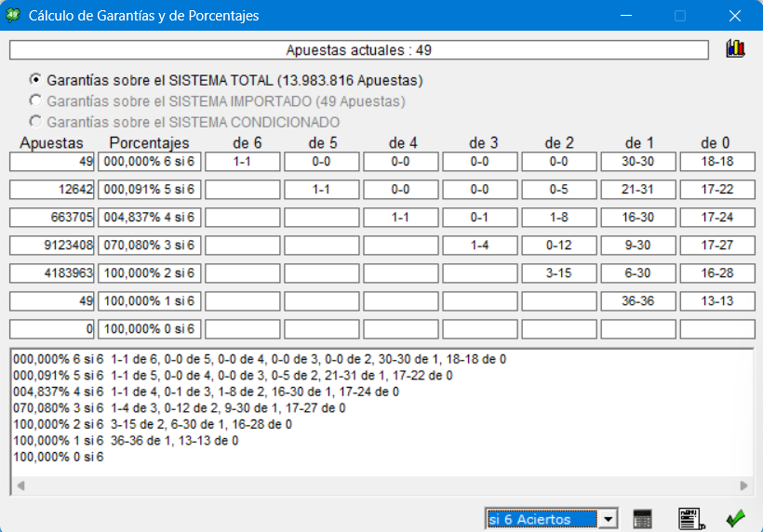763x532 pixels.
Task: Click the de 0 cell showing 17-24
Action: [x=717, y=218]
